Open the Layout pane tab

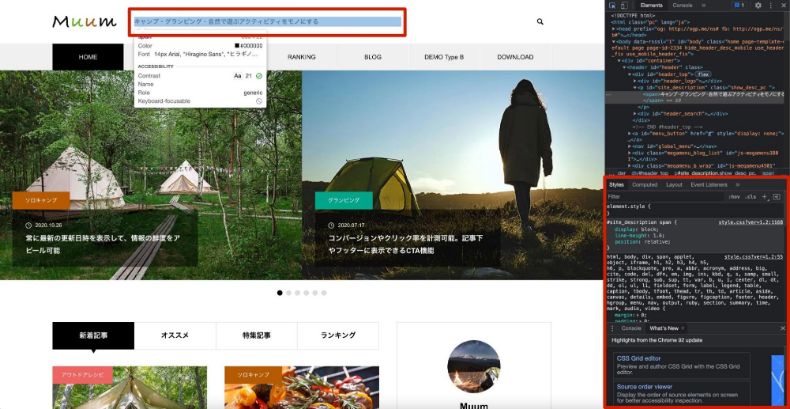674,185
